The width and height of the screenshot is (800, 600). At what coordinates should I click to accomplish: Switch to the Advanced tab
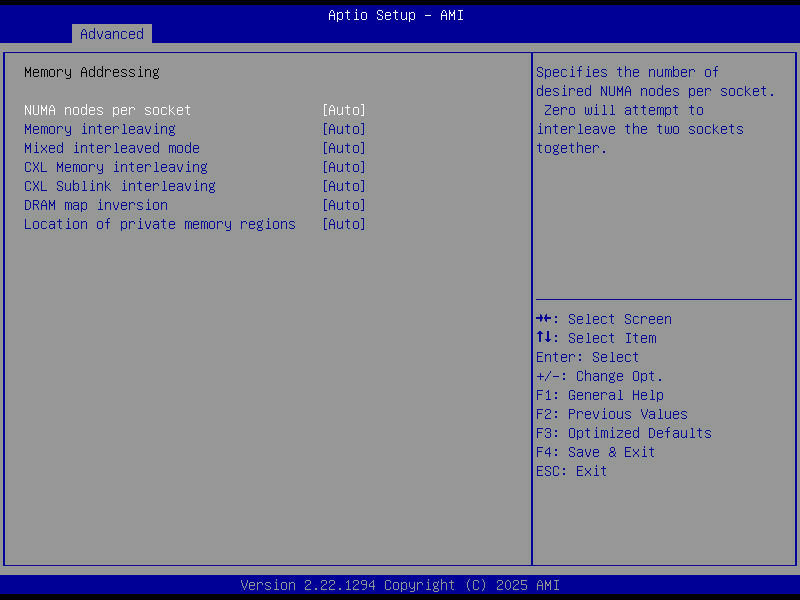click(x=111, y=33)
